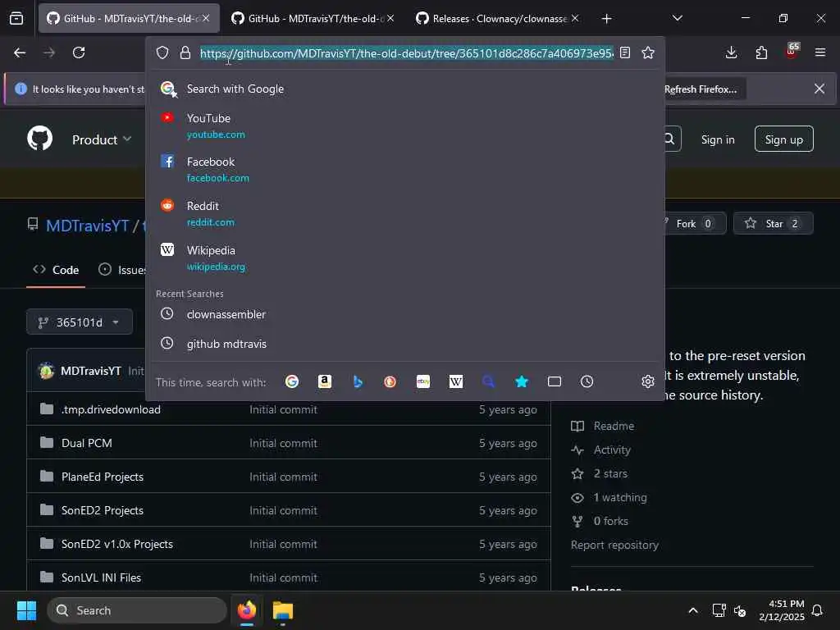Click Sign in link
This screenshot has height=630, width=840.
[718, 139]
